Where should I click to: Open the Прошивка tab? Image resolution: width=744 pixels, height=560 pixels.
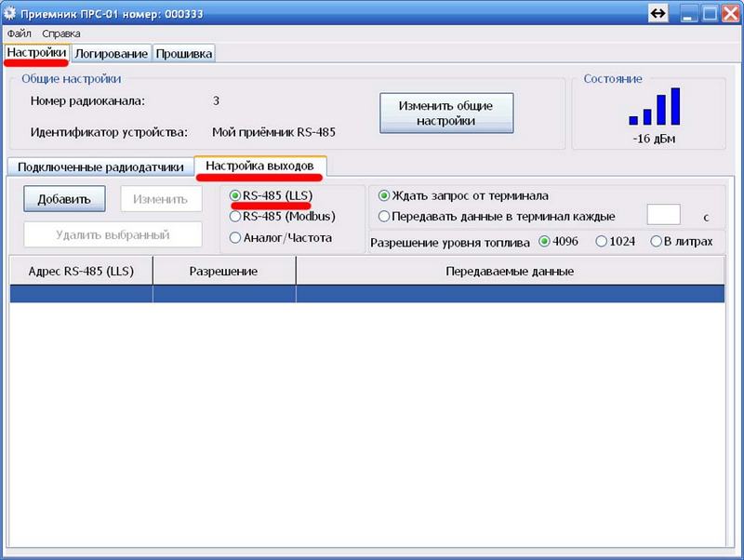184,54
